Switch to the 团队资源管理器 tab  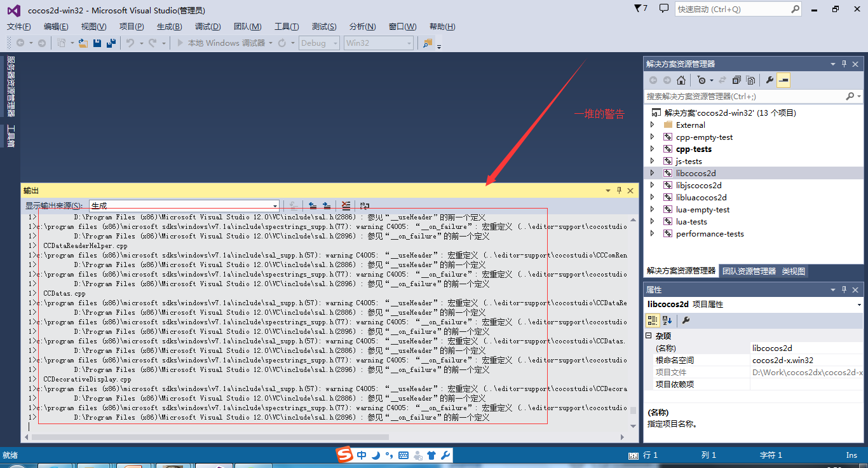[x=749, y=271]
